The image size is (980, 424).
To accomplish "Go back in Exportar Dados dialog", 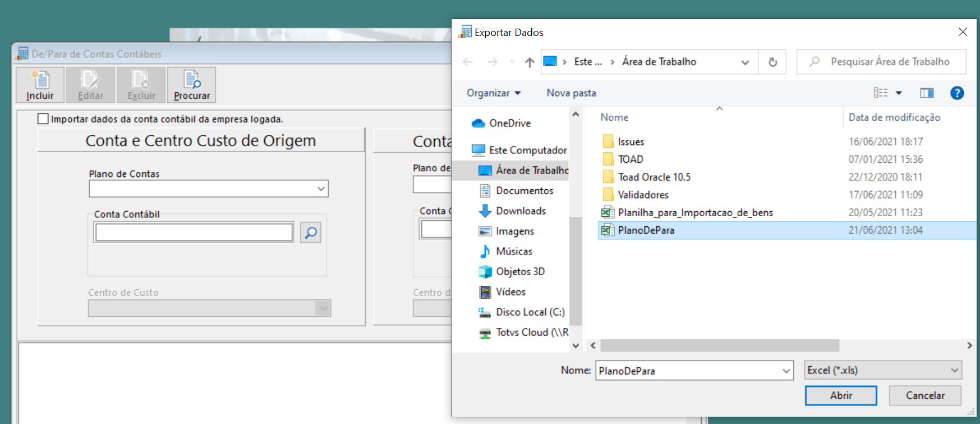I will pyautogui.click(x=468, y=62).
